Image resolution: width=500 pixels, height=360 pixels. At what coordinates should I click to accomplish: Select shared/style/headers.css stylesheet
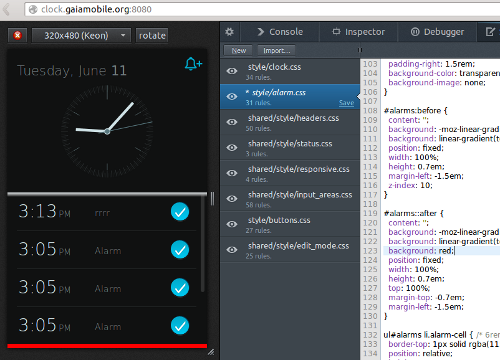(290, 122)
